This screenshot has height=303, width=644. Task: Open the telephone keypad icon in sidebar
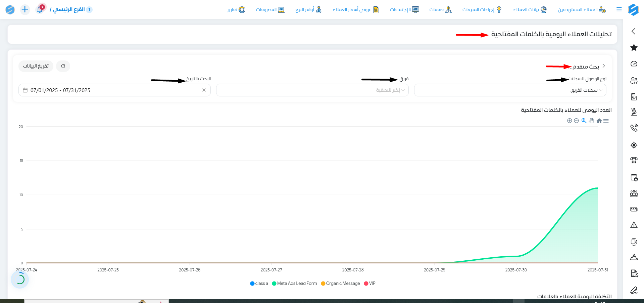634,160
